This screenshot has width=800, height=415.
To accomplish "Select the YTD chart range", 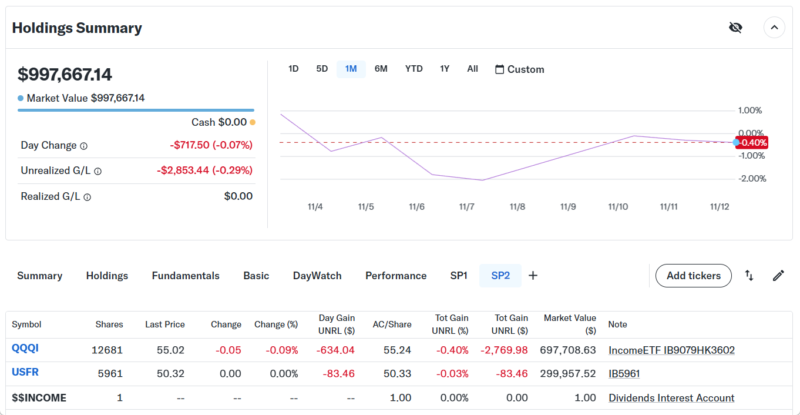I will pyautogui.click(x=413, y=69).
